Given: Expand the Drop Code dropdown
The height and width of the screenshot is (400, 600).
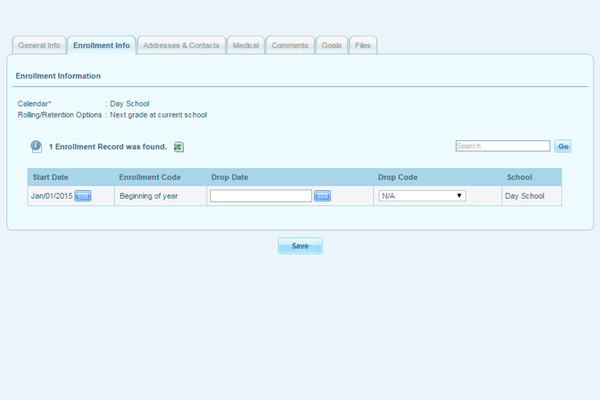Looking at the screenshot, I should tap(422, 196).
